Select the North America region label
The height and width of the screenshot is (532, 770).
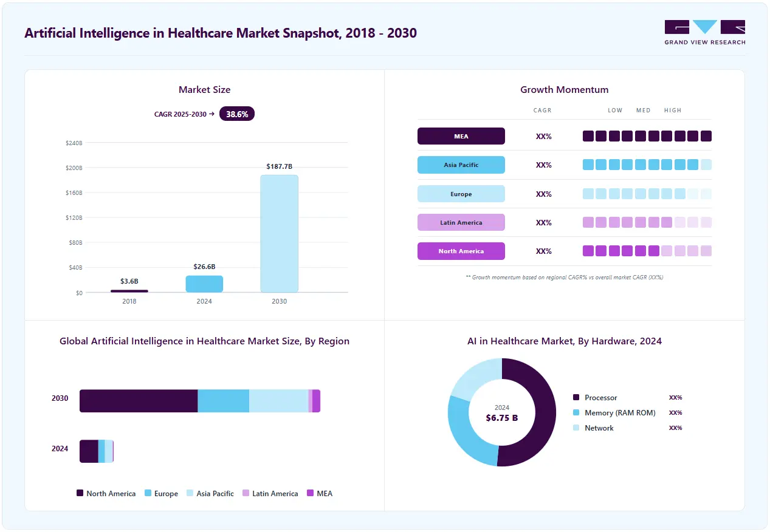pyautogui.click(x=461, y=251)
